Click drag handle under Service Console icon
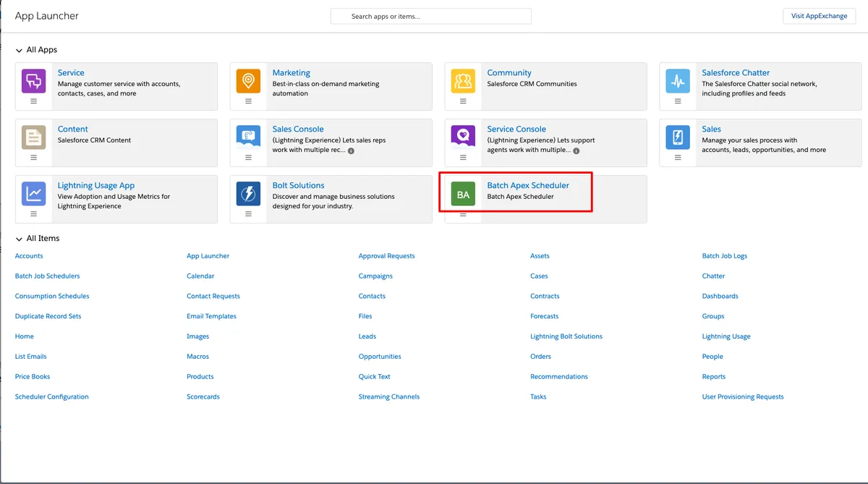 point(463,158)
